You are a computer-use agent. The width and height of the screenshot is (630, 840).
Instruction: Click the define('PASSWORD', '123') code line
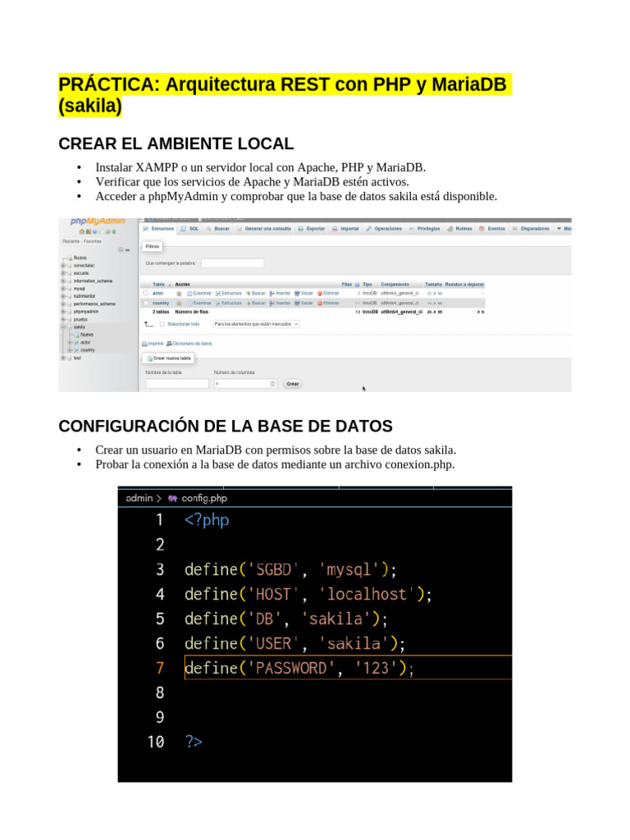[299, 668]
